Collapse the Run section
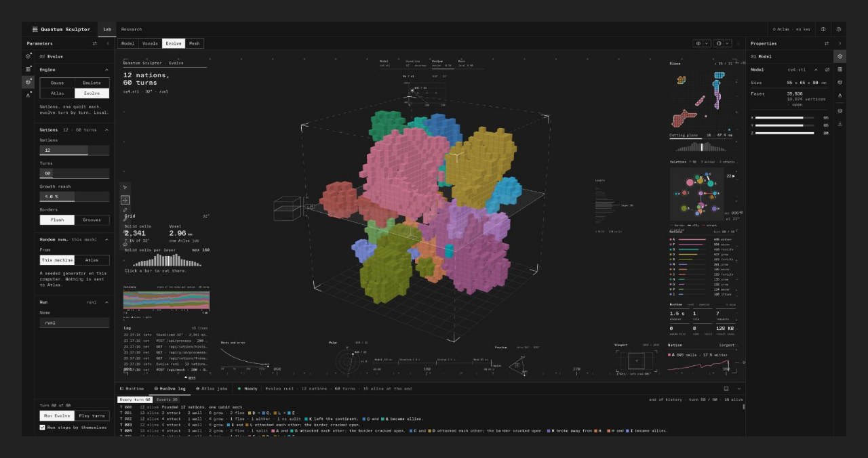868x458 pixels. pos(106,302)
